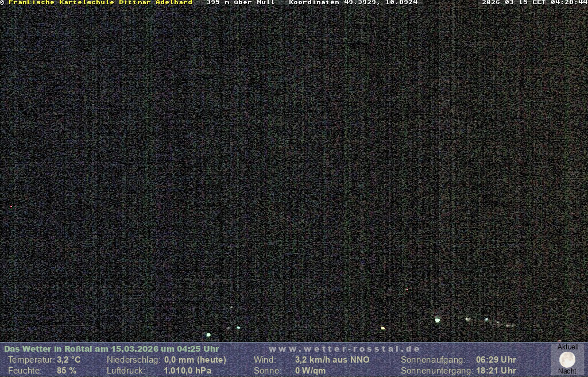This screenshot has height=377, width=588.
Task: Click the copyright Fränkische Kartelschule Dittmar Adelhard text
Action: pos(98,2)
